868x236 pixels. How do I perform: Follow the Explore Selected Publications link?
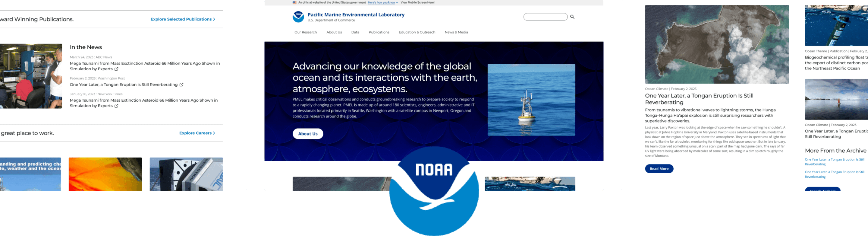point(183,19)
